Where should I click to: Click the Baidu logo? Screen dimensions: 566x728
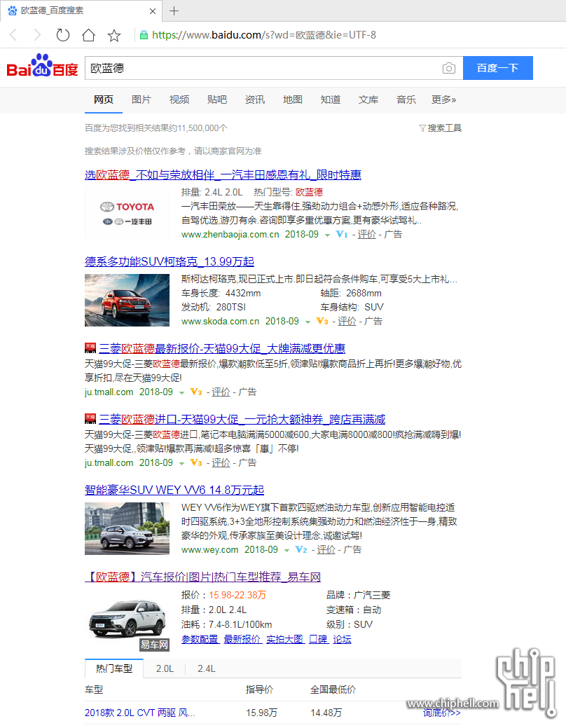click(x=42, y=66)
